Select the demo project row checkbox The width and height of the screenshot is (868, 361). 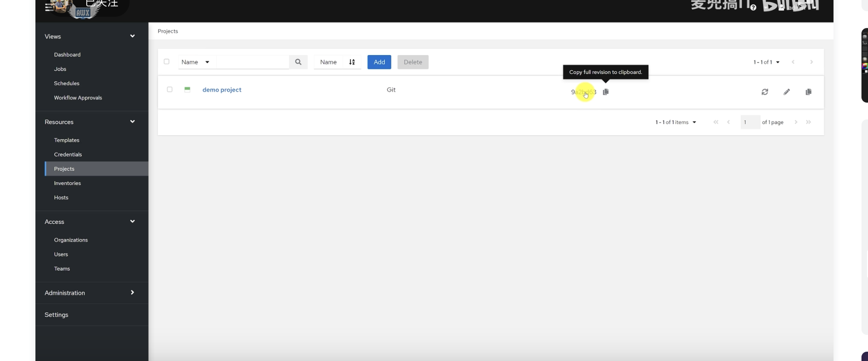tap(170, 90)
